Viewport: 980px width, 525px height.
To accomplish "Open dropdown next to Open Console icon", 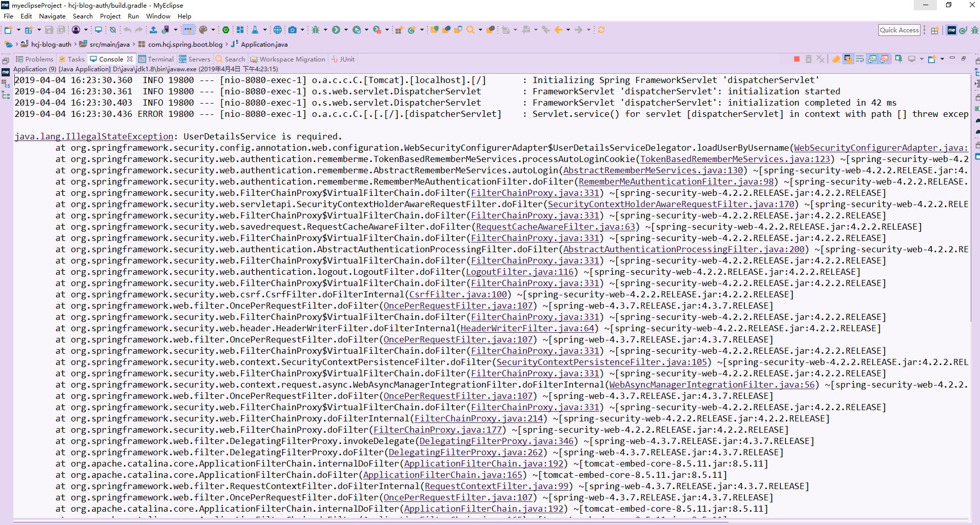I will click(x=942, y=59).
